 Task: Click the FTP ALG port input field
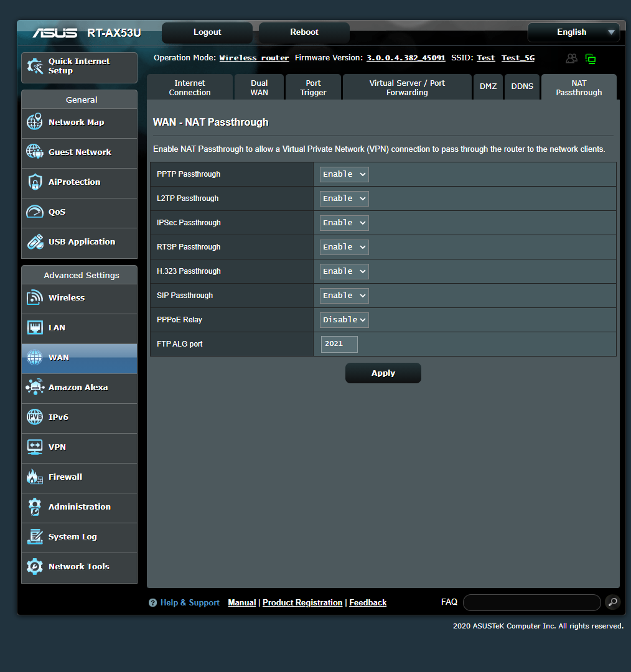pyautogui.click(x=339, y=344)
